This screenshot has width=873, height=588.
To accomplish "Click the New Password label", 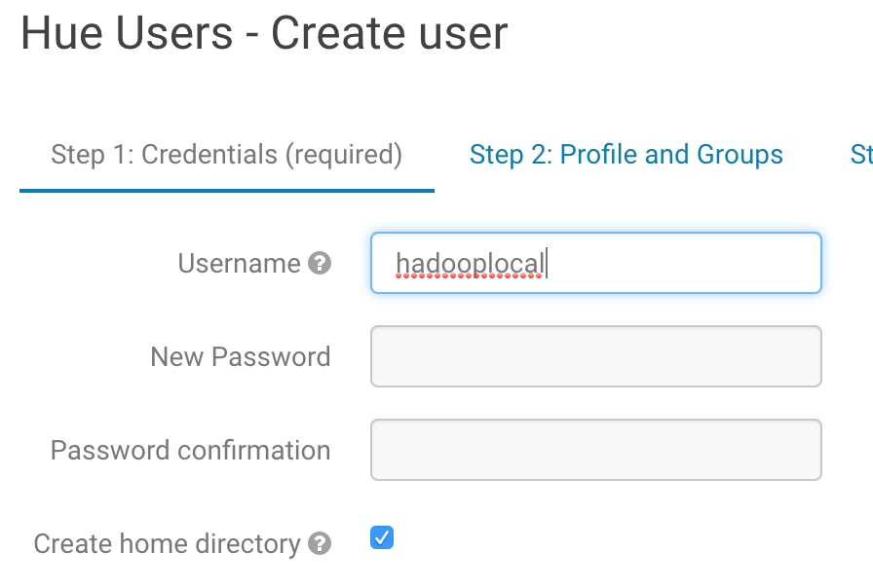I will tap(240, 357).
